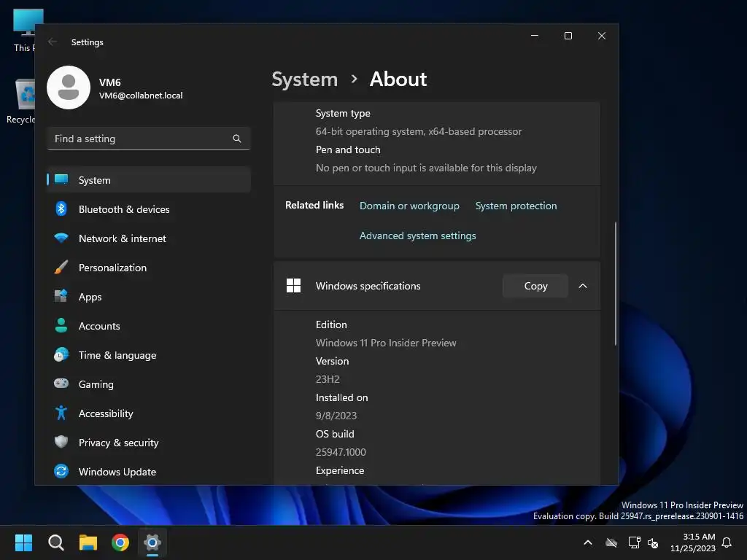Click the Windows logo beside Windows specifications
The height and width of the screenshot is (560, 747).
coord(293,286)
